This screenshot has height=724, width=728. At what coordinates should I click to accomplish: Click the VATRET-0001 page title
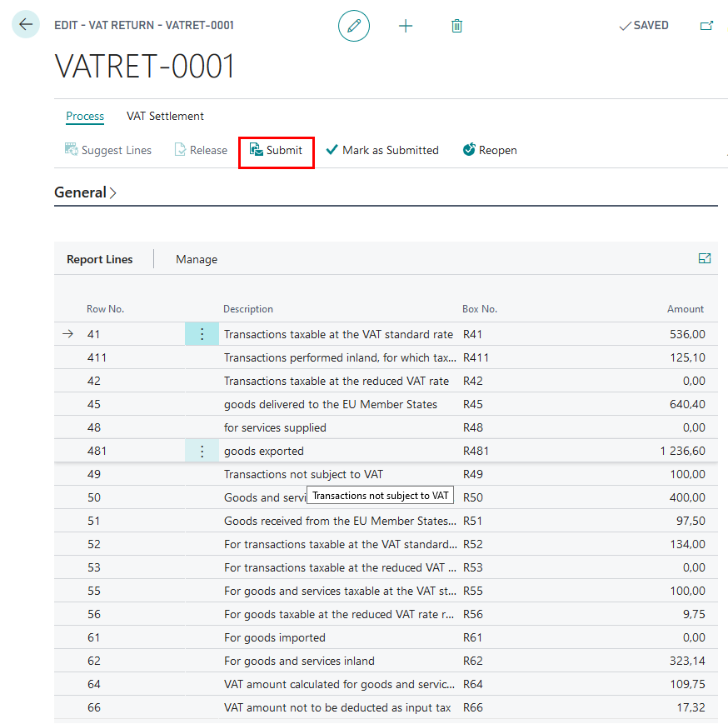(x=144, y=66)
